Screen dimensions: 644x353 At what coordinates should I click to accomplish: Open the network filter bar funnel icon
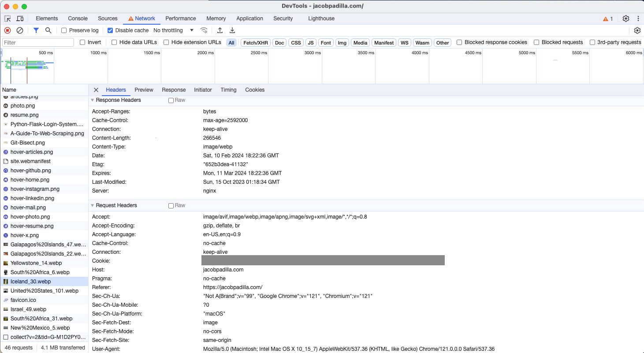pos(36,30)
